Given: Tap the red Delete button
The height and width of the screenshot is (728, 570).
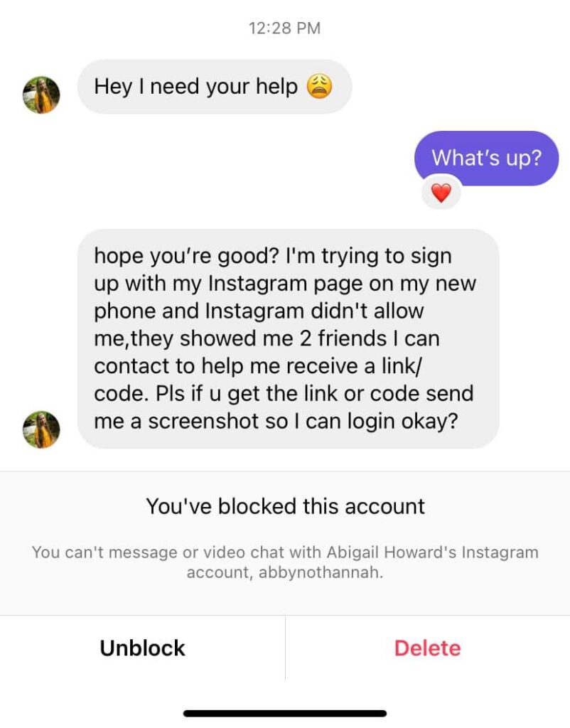Looking at the screenshot, I should [x=428, y=648].
